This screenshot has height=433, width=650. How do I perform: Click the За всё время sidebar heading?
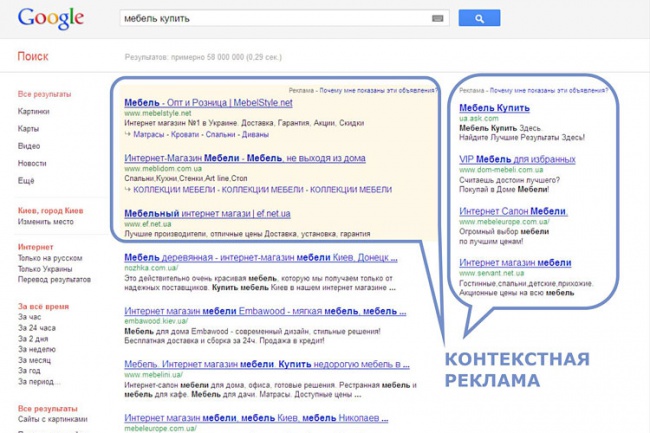(43, 307)
